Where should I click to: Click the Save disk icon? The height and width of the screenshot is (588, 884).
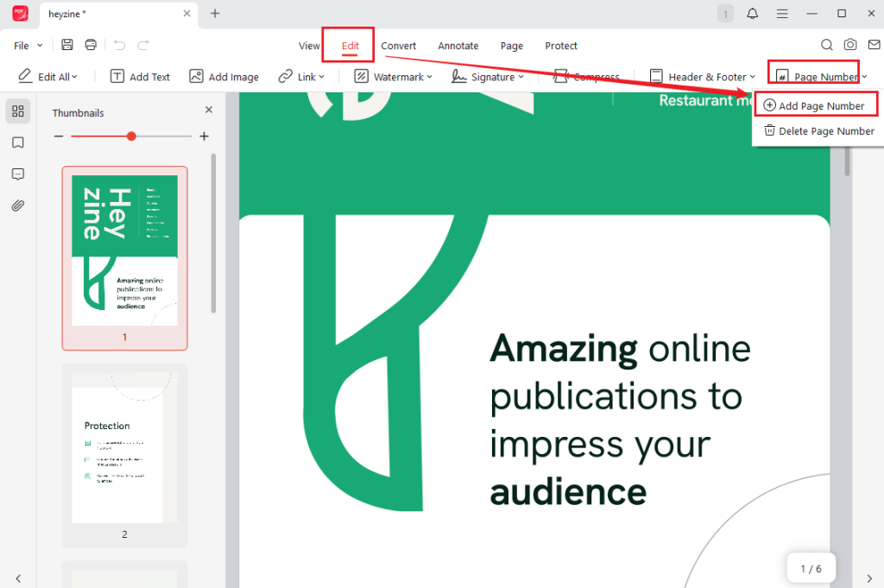point(67,45)
